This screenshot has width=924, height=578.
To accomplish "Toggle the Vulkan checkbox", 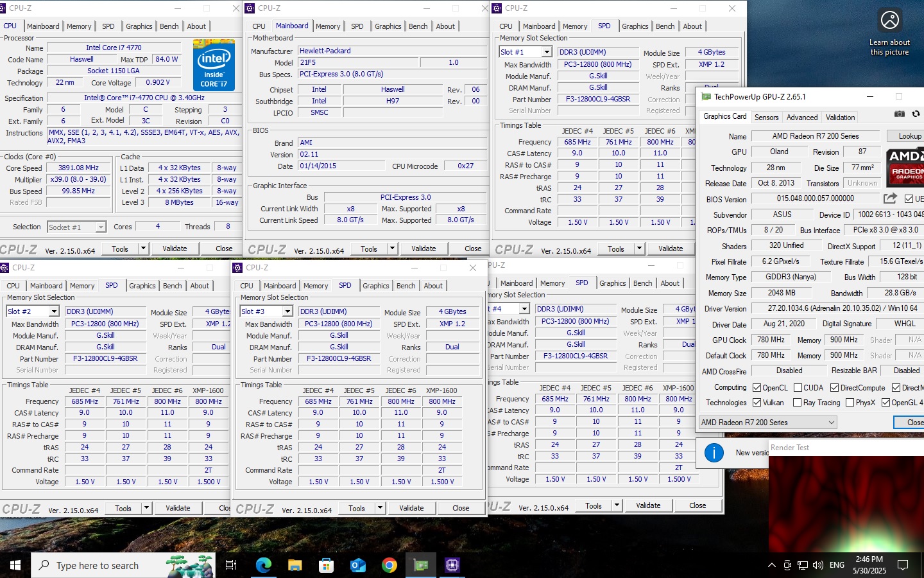I will coord(757,402).
